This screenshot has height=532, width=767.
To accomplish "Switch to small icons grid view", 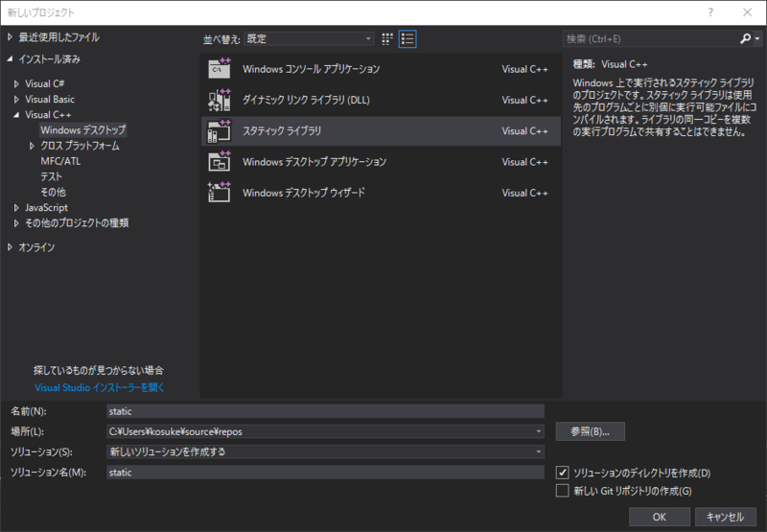I will click(387, 39).
